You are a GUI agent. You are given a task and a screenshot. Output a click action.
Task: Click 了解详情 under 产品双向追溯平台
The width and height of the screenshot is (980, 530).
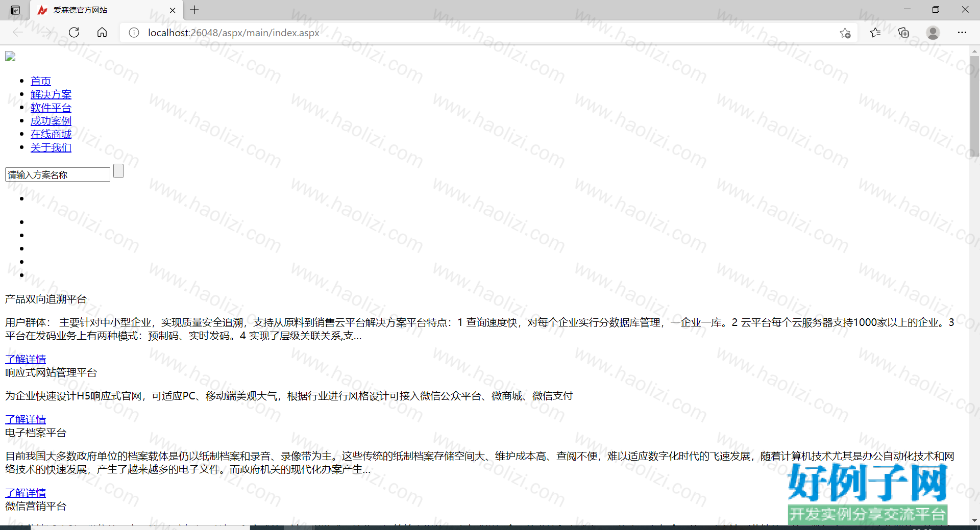pyautogui.click(x=26, y=359)
